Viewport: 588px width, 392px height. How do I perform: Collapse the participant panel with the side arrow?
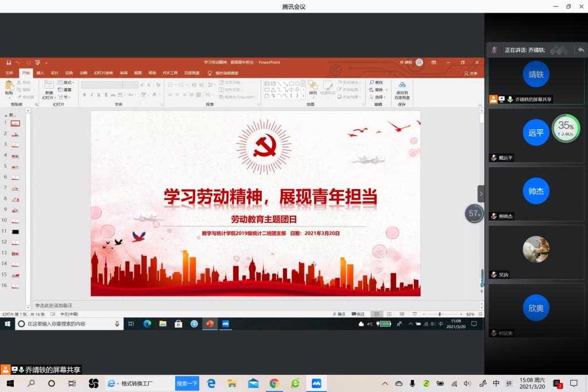(x=481, y=194)
